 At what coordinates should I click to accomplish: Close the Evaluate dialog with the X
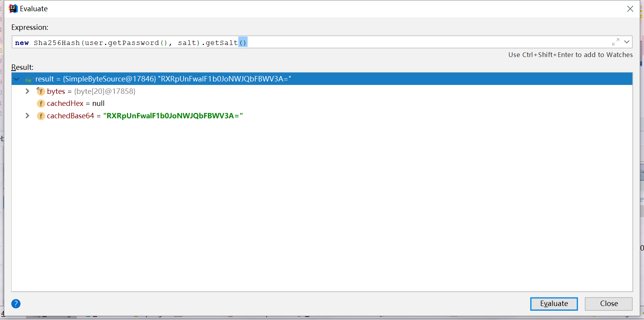[x=630, y=9]
